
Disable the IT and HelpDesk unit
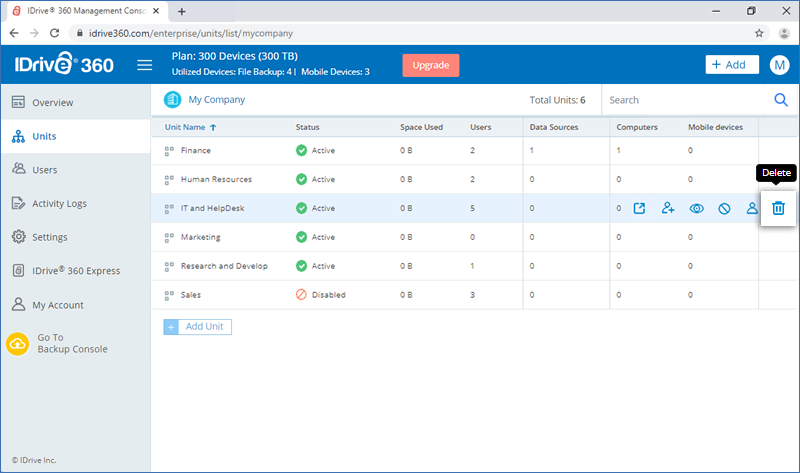(724, 208)
